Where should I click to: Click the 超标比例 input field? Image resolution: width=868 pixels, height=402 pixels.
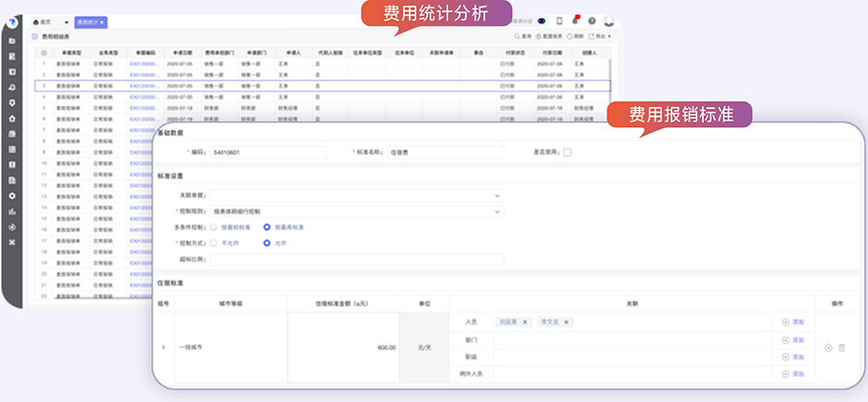[x=356, y=258]
